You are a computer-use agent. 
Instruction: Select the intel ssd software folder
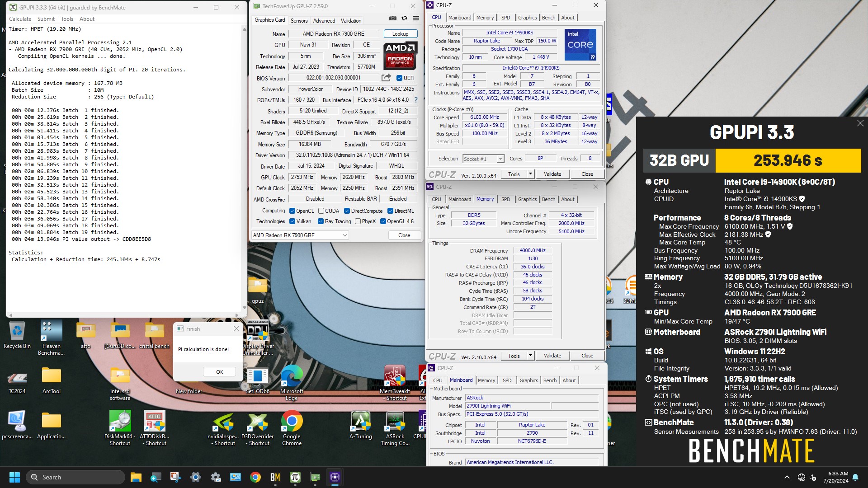coord(120,383)
